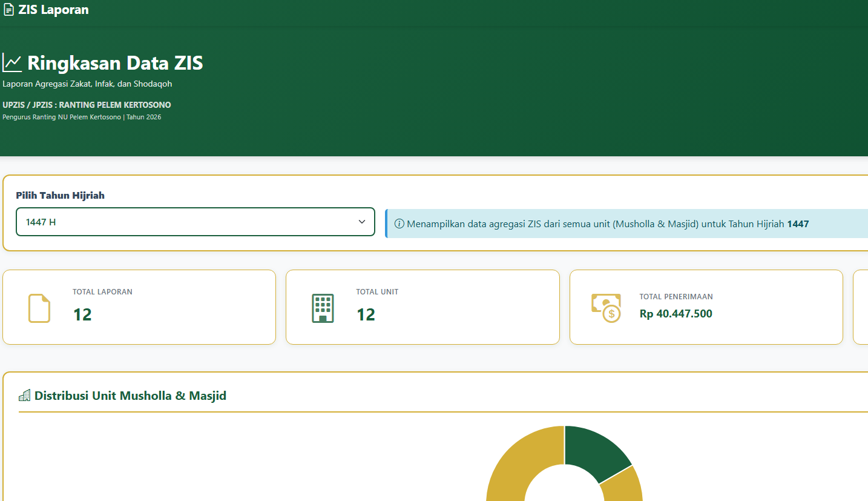The image size is (868, 501).
Task: Select the ZIS Laporan title in top bar
Action: (x=53, y=10)
